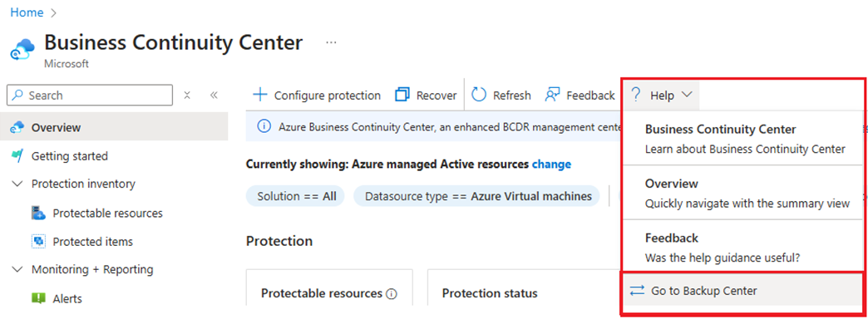Viewport: 868px width, 324px height.
Task: Click the sidebar Search input field
Action: pos(90,95)
